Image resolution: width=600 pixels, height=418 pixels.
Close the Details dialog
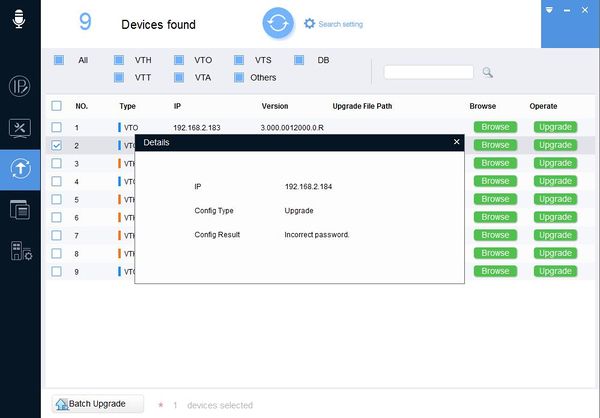pos(457,142)
